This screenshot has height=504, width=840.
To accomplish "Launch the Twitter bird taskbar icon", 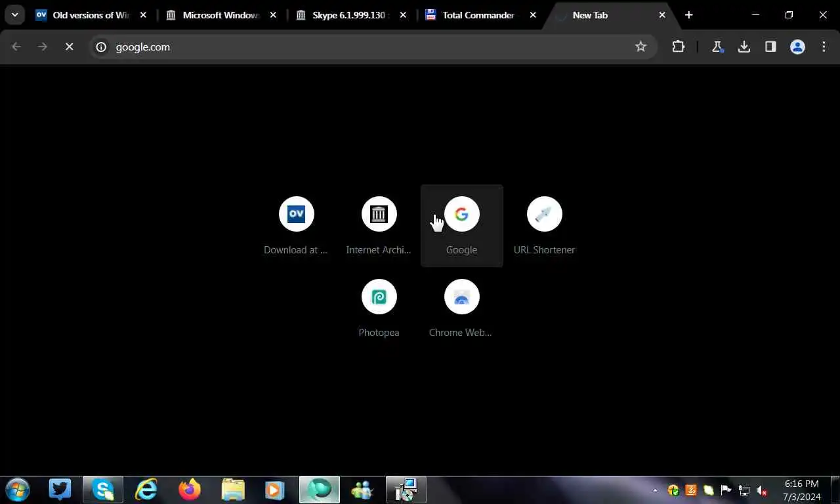I will point(60,490).
